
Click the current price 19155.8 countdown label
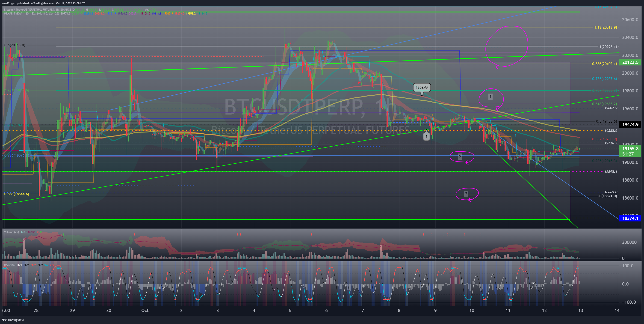tap(630, 151)
